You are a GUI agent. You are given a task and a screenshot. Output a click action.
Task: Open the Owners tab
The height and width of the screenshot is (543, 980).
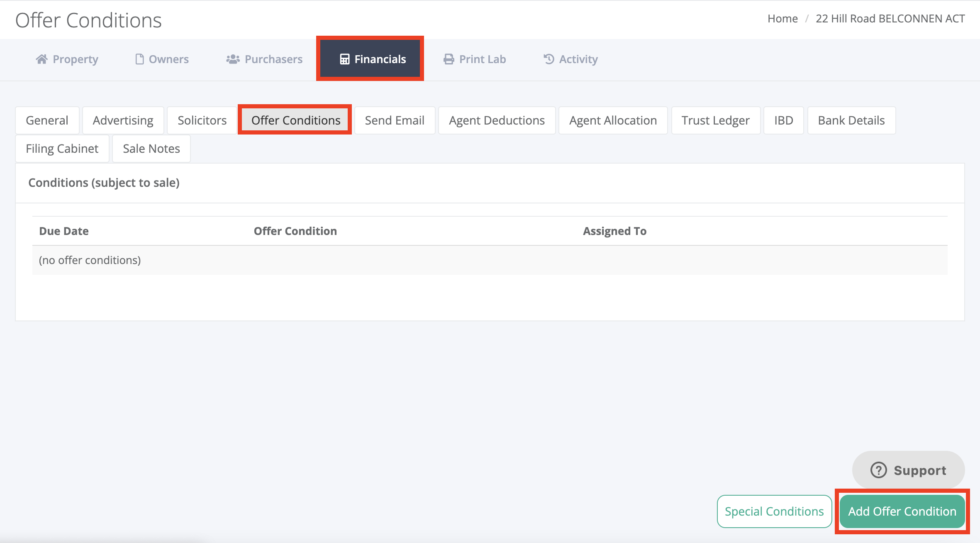162,59
